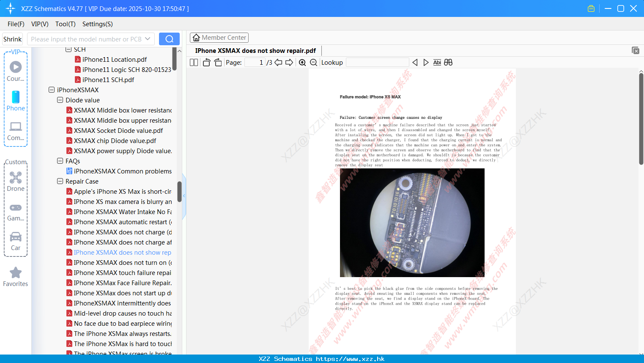This screenshot has width=644, height=363.
Task: Open iPhone11 Logic SCH 820-01523 file
Action: click(x=123, y=69)
